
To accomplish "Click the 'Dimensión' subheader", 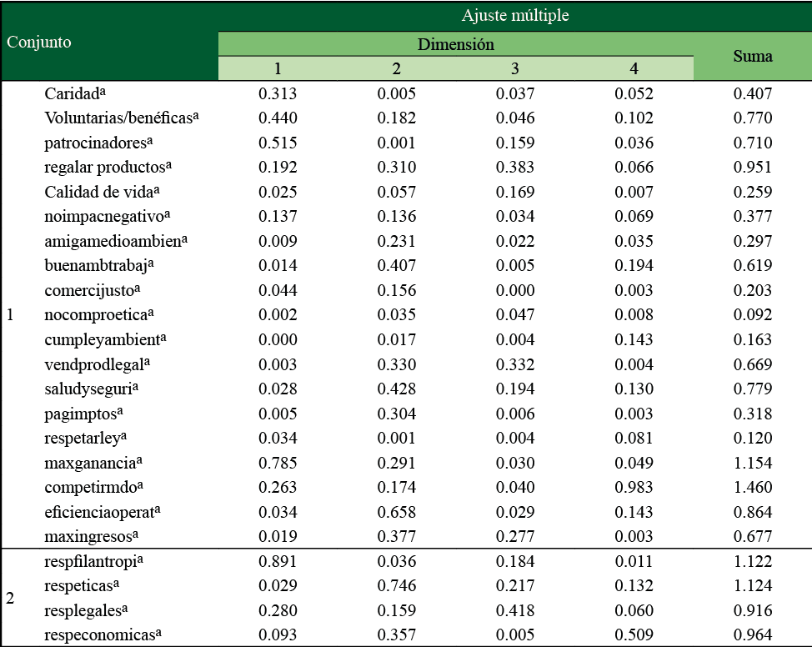I will point(455,43).
